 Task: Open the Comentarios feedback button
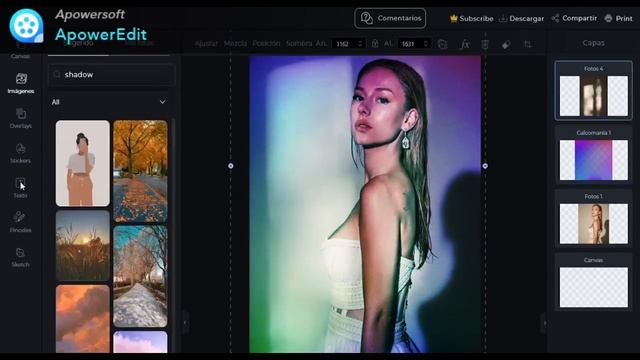coord(390,18)
